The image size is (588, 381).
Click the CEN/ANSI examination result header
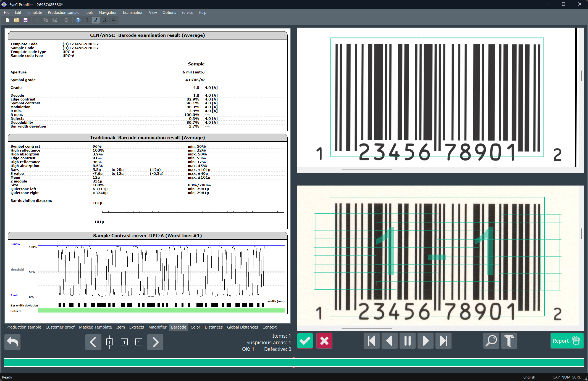(x=148, y=35)
